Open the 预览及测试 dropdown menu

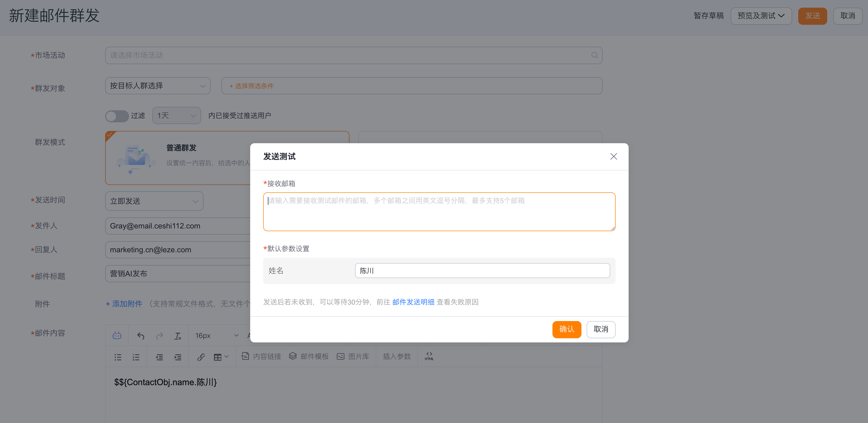coord(761,16)
